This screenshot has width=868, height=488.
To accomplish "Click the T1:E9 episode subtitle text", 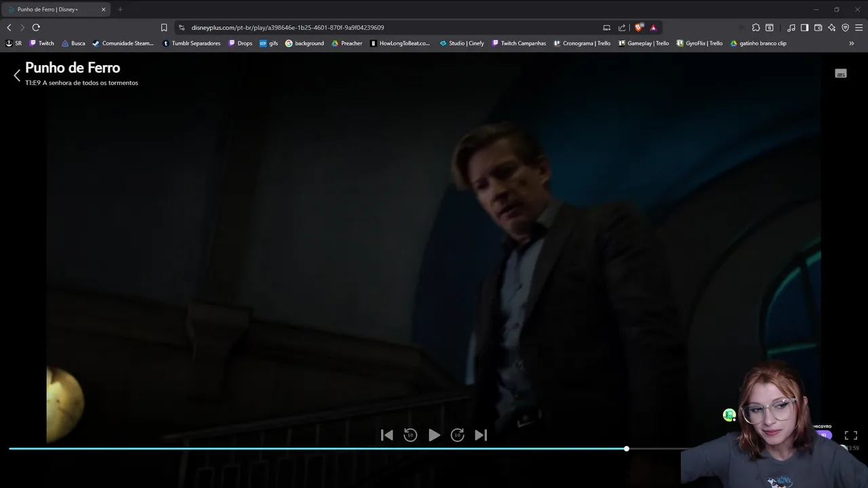I will [81, 83].
